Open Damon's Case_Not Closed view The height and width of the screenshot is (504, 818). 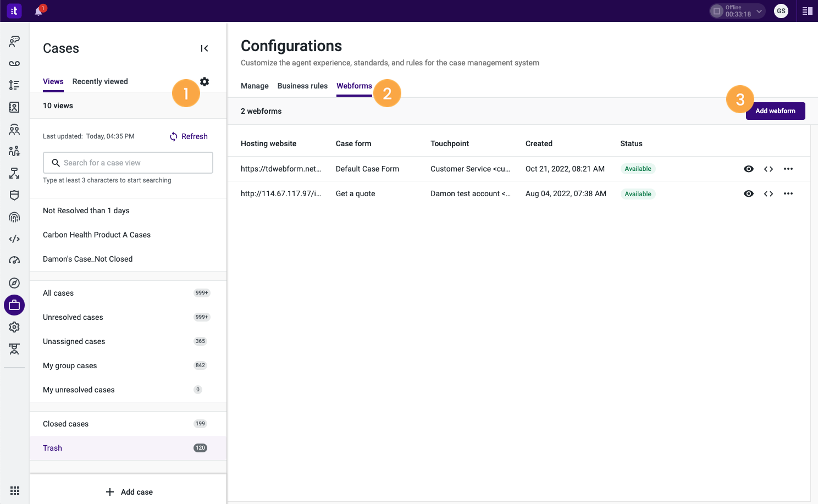pyautogui.click(x=128, y=259)
